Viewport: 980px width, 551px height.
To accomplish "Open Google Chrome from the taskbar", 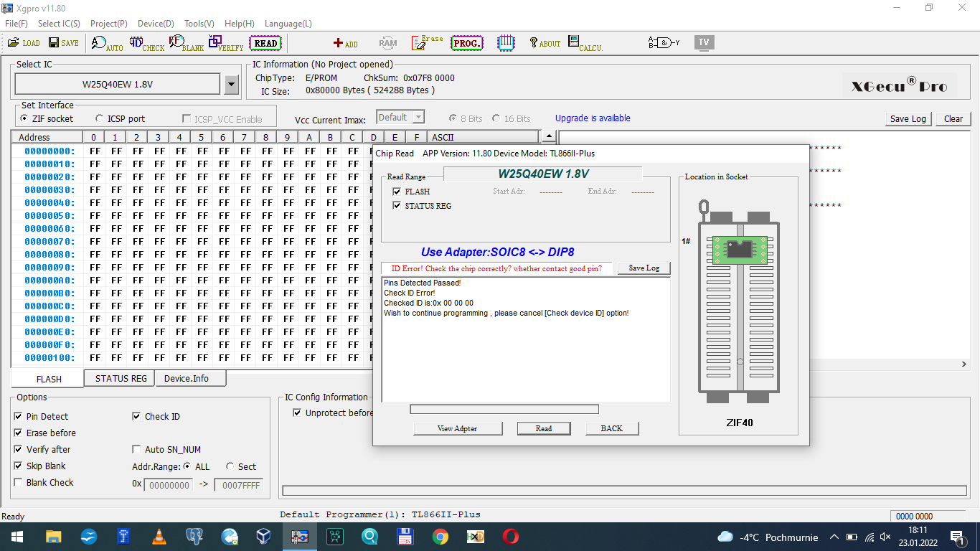I will click(440, 537).
